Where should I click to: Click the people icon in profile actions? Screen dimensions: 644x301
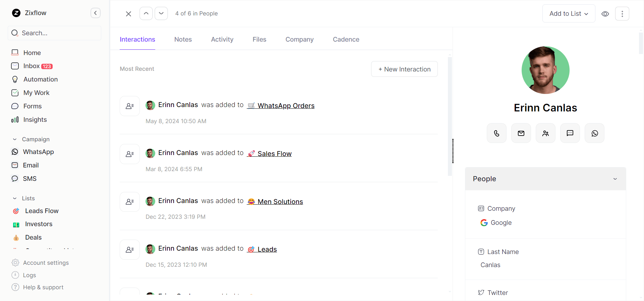coord(545,133)
